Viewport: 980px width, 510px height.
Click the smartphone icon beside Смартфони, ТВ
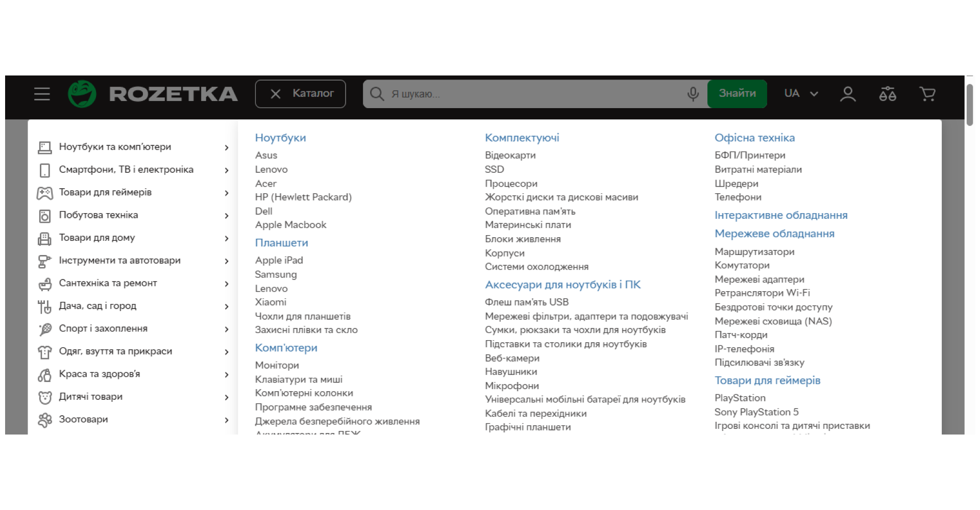[45, 170]
